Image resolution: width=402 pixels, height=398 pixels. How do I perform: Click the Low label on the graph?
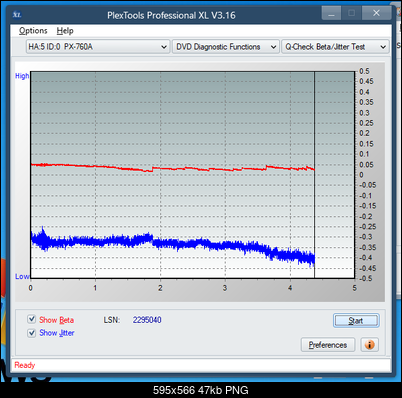pyautogui.click(x=22, y=276)
